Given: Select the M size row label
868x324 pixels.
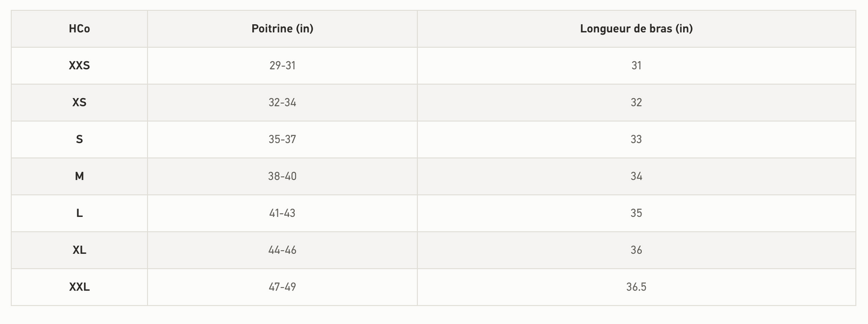Looking at the screenshot, I should click(79, 176).
